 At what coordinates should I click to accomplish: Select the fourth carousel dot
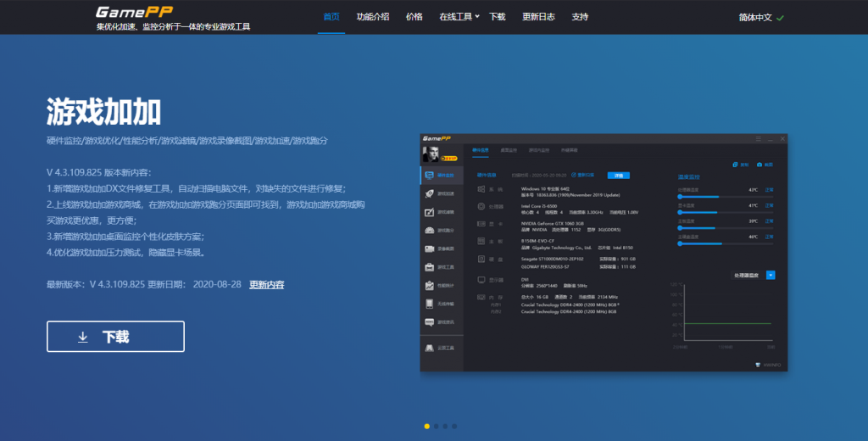point(454,426)
